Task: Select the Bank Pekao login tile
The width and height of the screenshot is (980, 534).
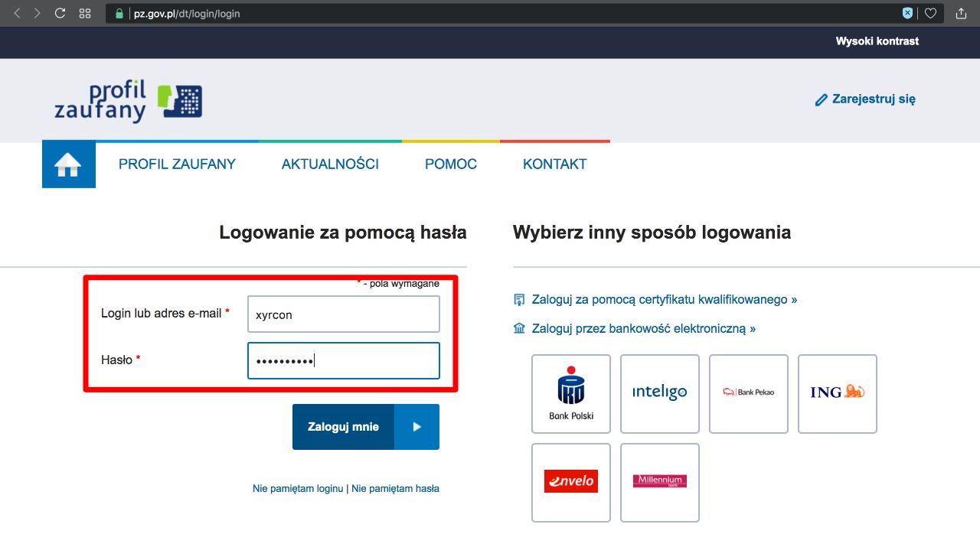Action: 749,393
